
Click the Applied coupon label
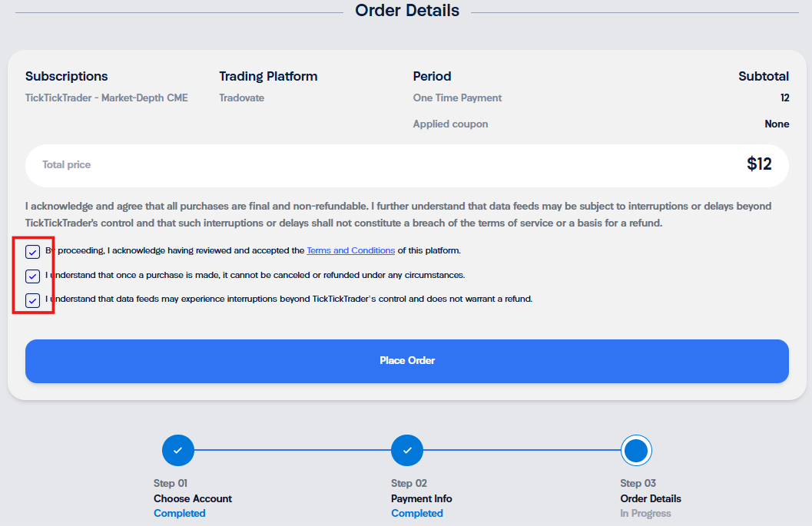(450, 124)
